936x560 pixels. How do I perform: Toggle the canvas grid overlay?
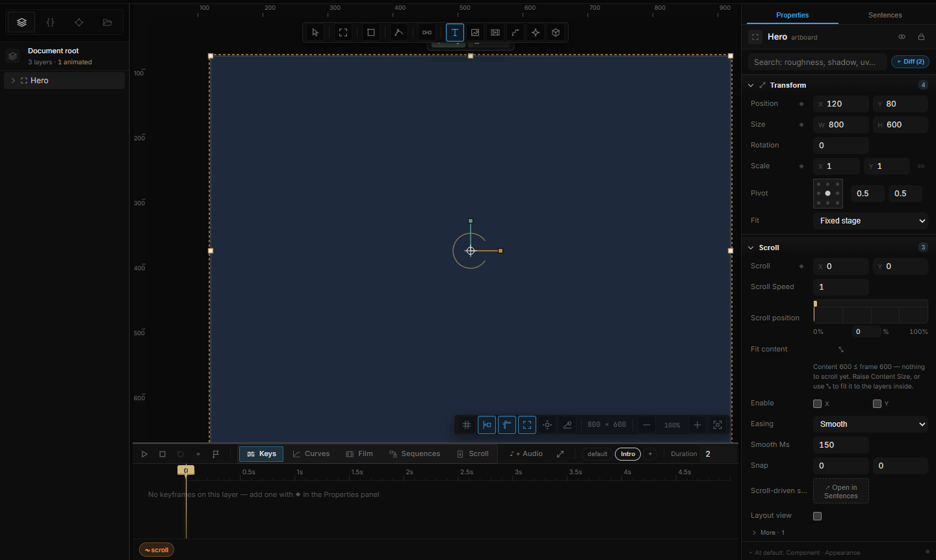467,425
